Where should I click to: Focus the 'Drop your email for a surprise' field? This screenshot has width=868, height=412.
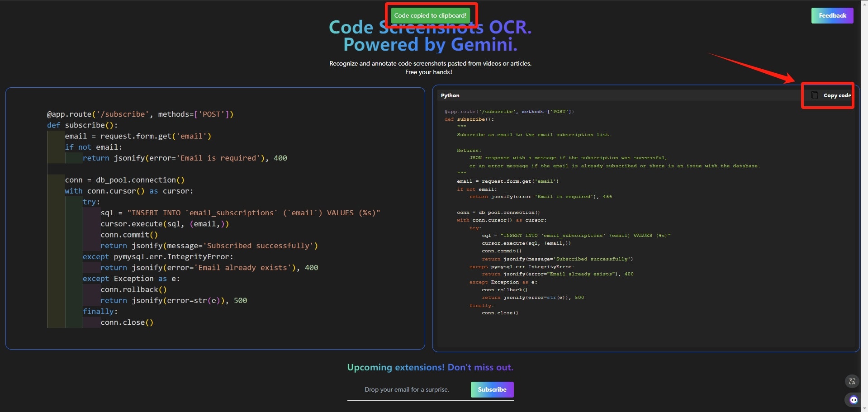[407, 389]
